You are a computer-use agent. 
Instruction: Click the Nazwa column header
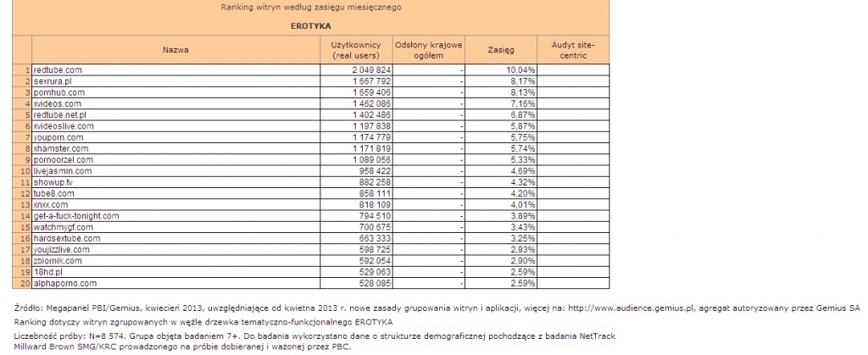point(175,50)
